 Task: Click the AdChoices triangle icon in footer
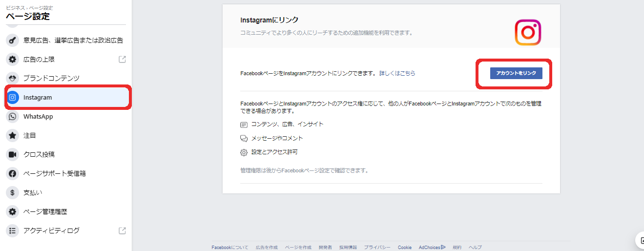coord(443,247)
